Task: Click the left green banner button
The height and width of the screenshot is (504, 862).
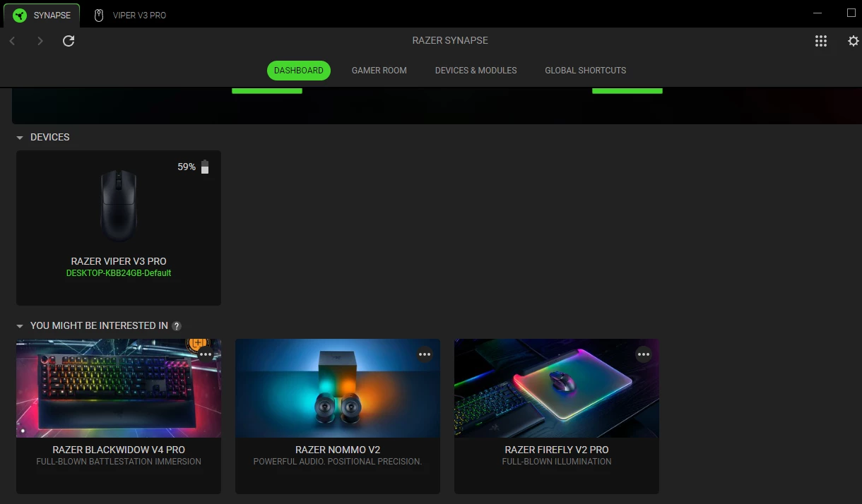Action: click(267, 90)
